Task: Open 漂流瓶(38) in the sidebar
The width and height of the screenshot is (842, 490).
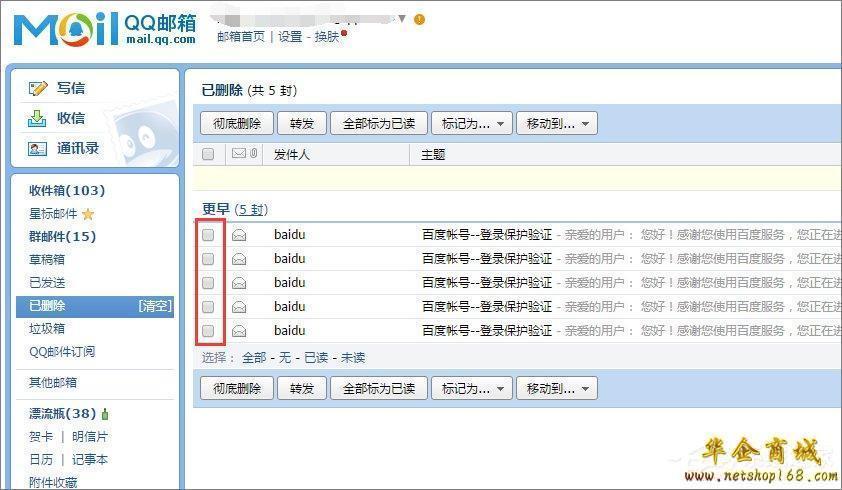Action: tap(62, 414)
